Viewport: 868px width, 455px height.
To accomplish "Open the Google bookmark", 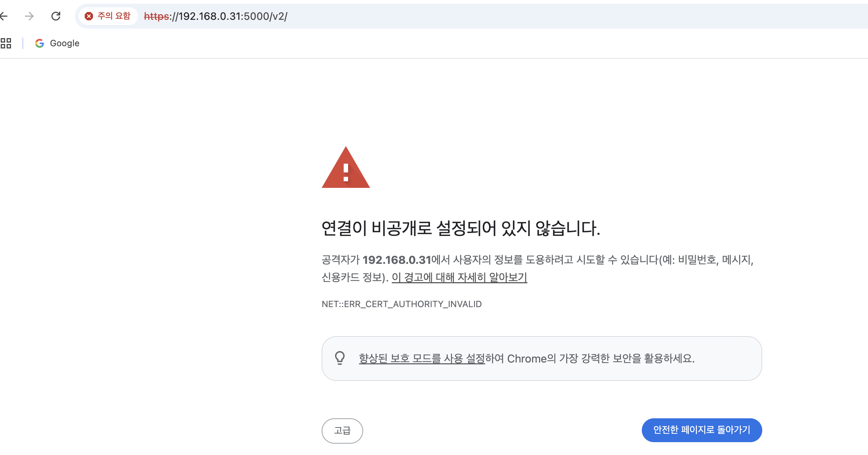I will tap(65, 43).
